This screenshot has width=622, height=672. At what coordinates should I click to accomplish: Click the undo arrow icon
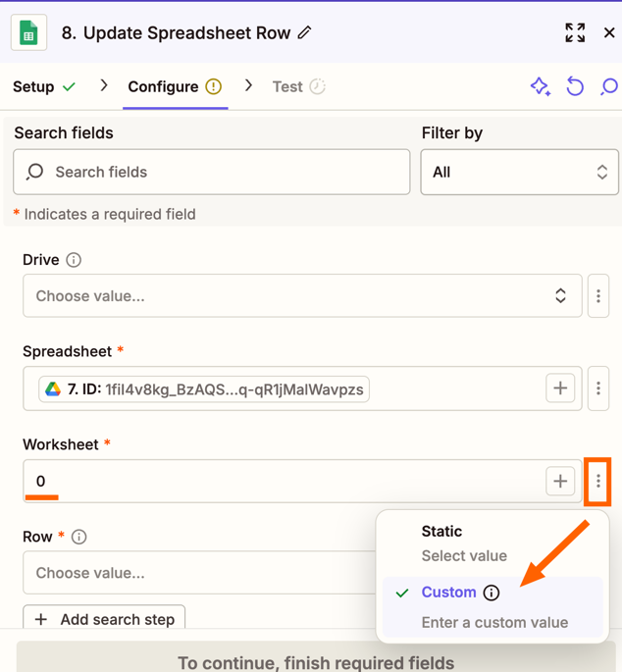(x=575, y=86)
